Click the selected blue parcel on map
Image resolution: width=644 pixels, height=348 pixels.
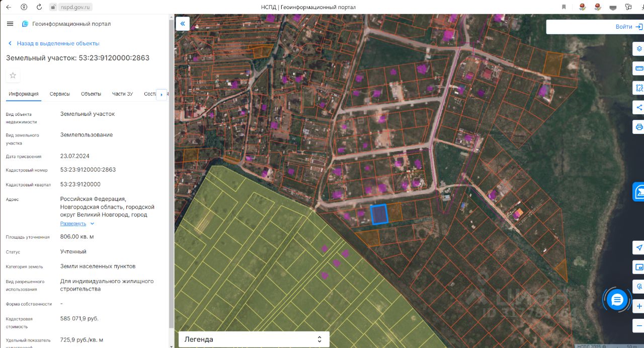coord(379,214)
